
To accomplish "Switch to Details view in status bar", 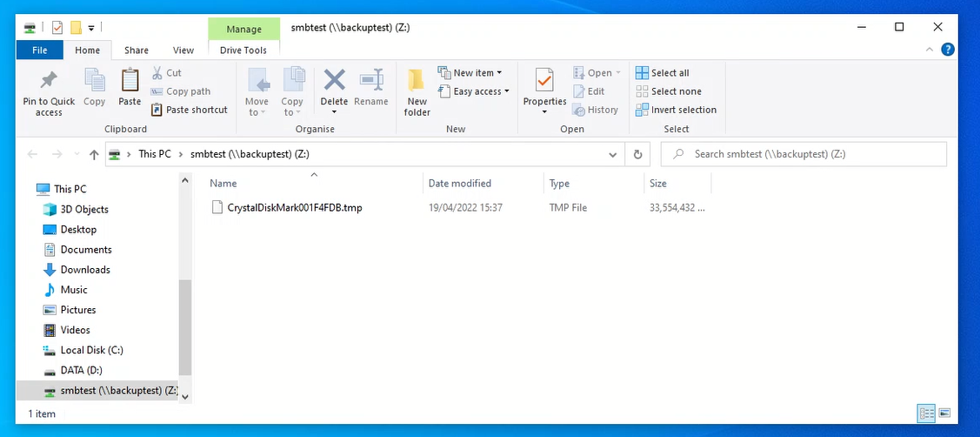I will click(926, 413).
